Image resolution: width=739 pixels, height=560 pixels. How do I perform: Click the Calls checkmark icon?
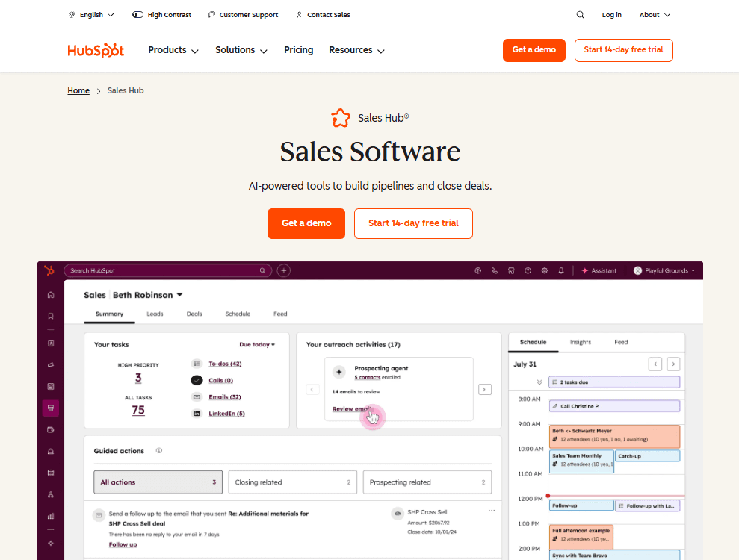click(197, 380)
